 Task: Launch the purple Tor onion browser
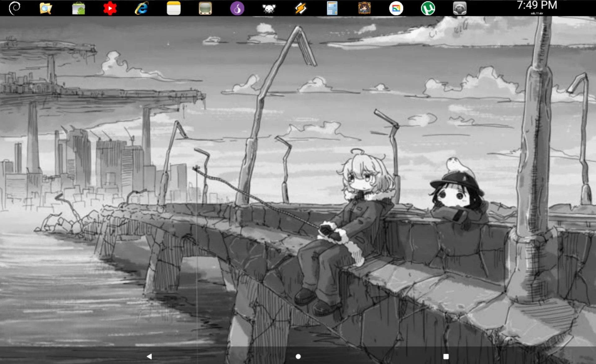[237, 8]
